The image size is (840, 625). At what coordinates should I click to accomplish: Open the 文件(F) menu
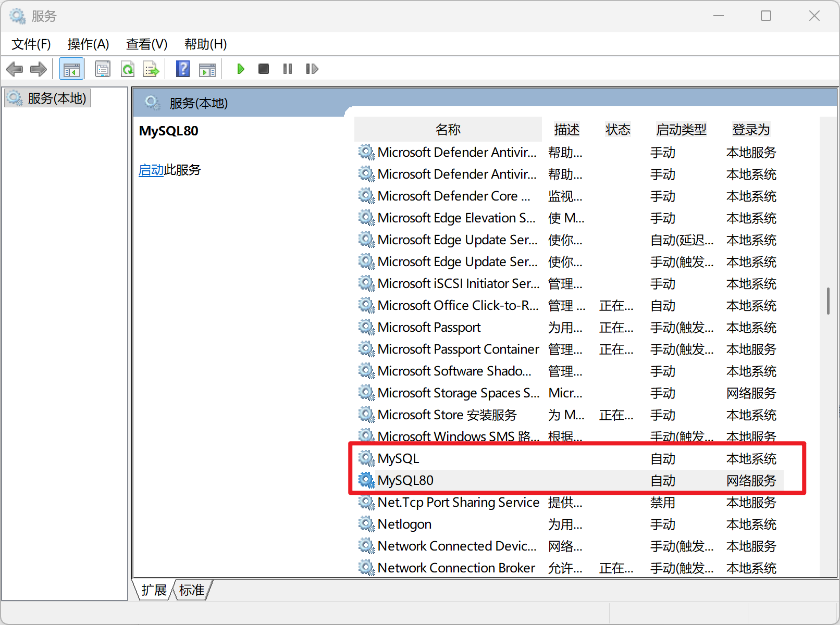pyautogui.click(x=31, y=44)
